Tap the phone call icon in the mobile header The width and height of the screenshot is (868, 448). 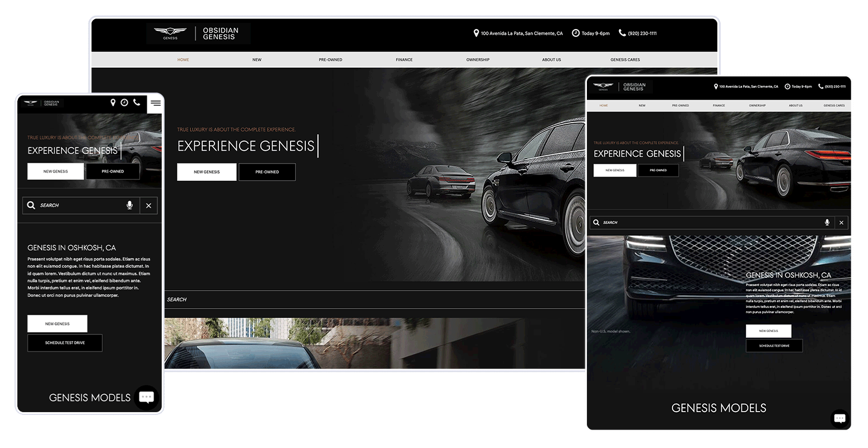point(137,102)
